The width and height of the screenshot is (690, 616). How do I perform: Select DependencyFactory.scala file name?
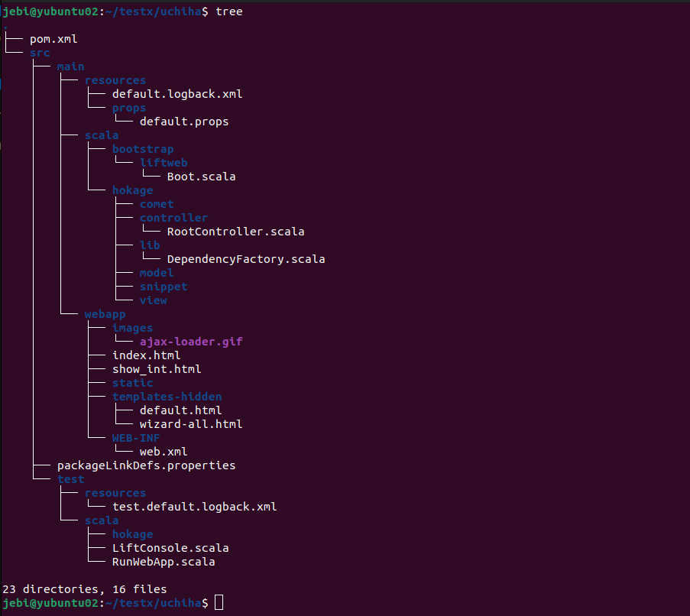pos(245,259)
